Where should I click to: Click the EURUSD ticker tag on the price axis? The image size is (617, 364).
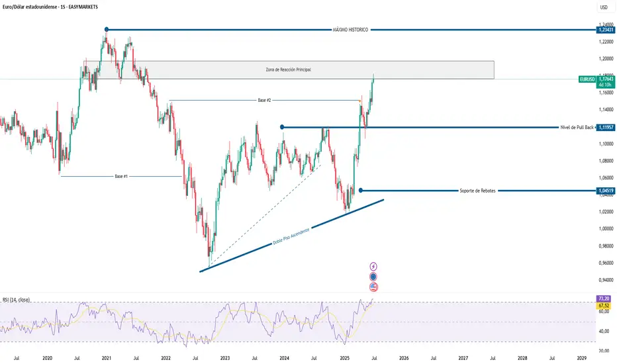point(587,79)
